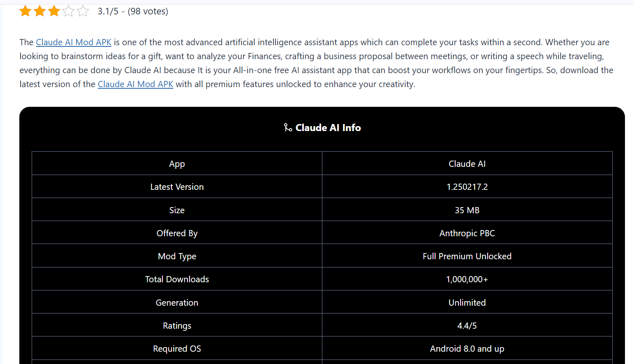Click the fifth empty rating star
The width and height of the screenshot is (634, 364).
point(83,11)
